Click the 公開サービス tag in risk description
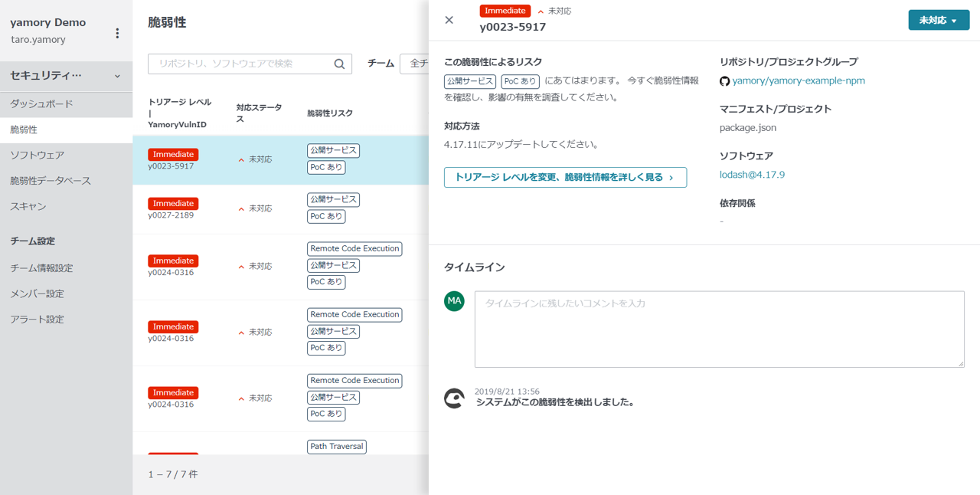The width and height of the screenshot is (980, 495). (469, 81)
